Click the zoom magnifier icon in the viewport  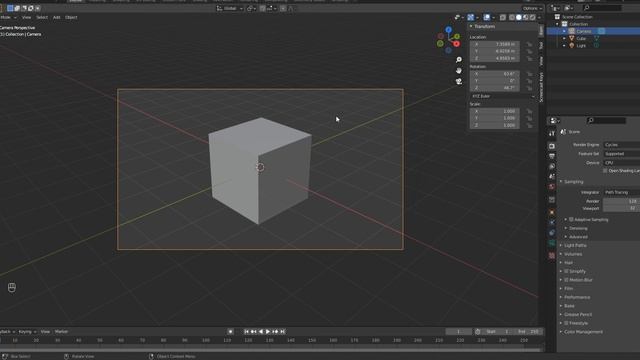click(x=459, y=60)
